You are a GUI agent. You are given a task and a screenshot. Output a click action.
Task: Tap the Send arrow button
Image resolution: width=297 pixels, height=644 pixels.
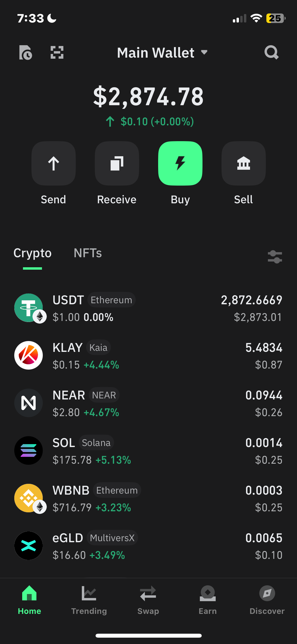click(54, 163)
